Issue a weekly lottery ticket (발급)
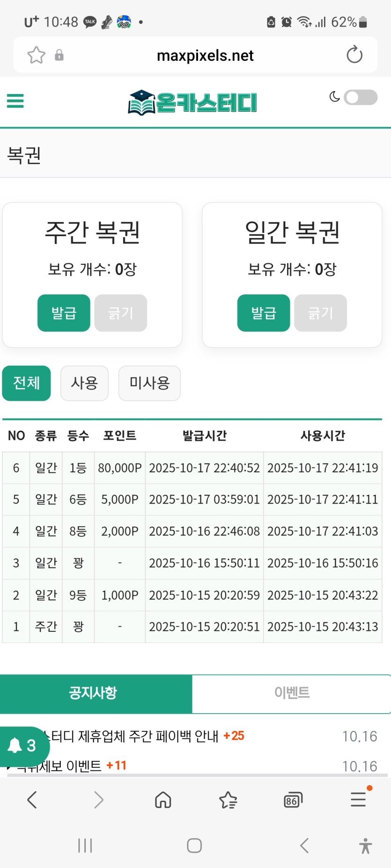The width and height of the screenshot is (391, 868). pos(64,313)
